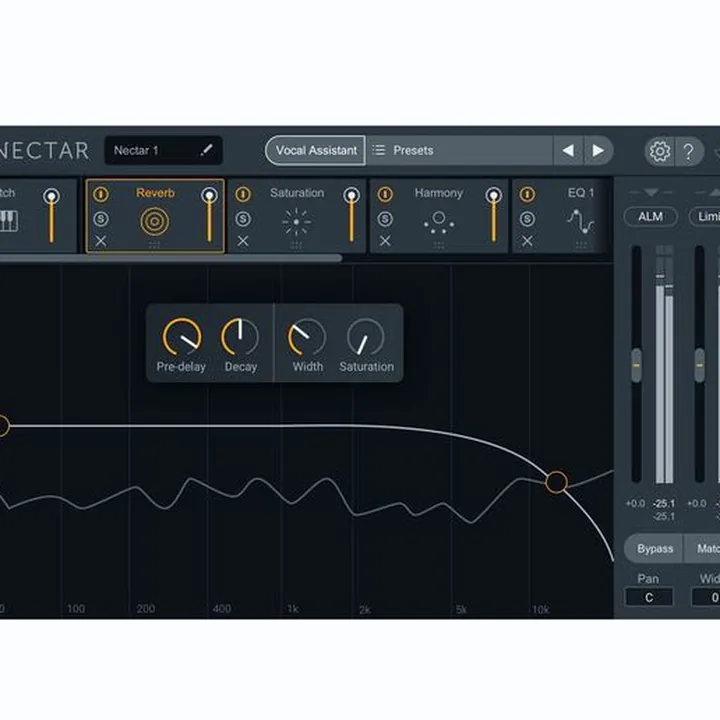Open help with the question mark

pyautogui.click(x=688, y=151)
